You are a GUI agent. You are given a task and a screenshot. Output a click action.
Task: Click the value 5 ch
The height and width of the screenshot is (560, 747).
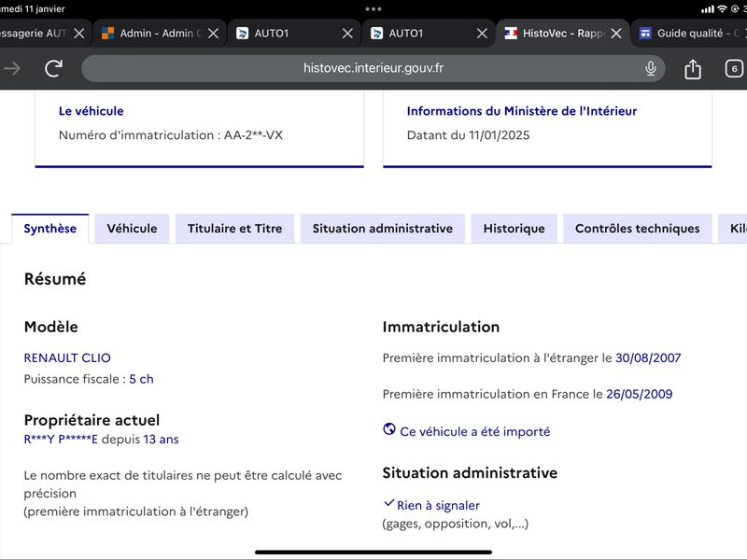coord(142,379)
